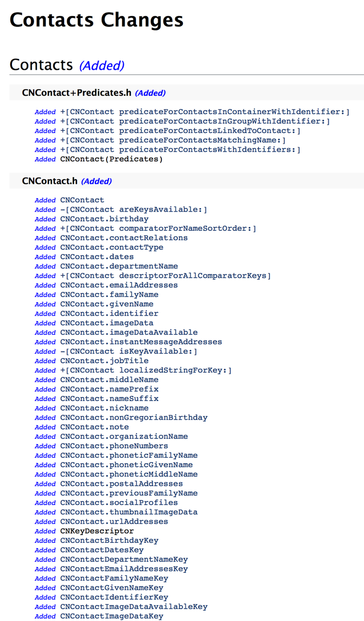Open CNContact.middleName link
Viewport: 364px width, 621px height.
click(109, 379)
